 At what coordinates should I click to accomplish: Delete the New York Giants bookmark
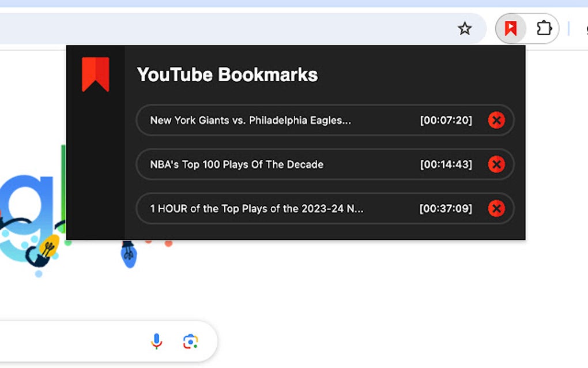pos(496,120)
